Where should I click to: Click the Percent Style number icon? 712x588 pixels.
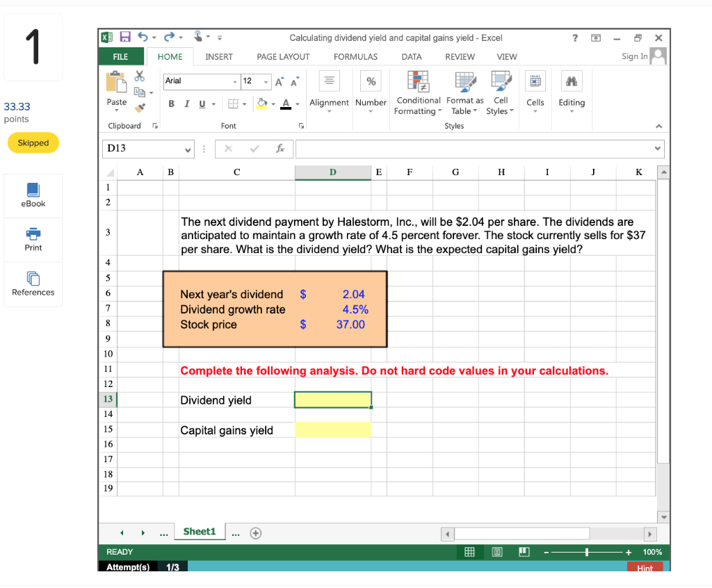[x=371, y=81]
